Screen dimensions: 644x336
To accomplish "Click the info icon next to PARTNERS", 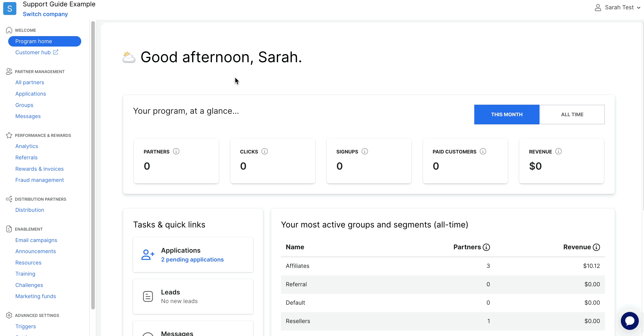I will point(176,151).
